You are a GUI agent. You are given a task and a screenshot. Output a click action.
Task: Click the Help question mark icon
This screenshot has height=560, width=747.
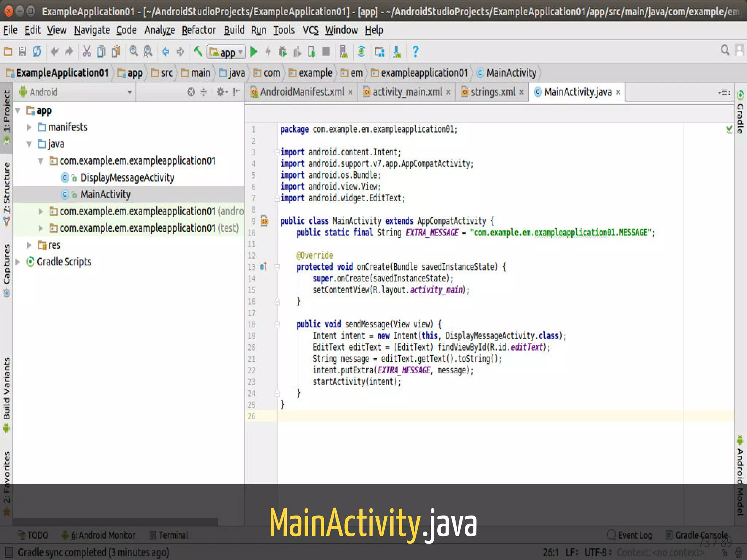pyautogui.click(x=415, y=51)
